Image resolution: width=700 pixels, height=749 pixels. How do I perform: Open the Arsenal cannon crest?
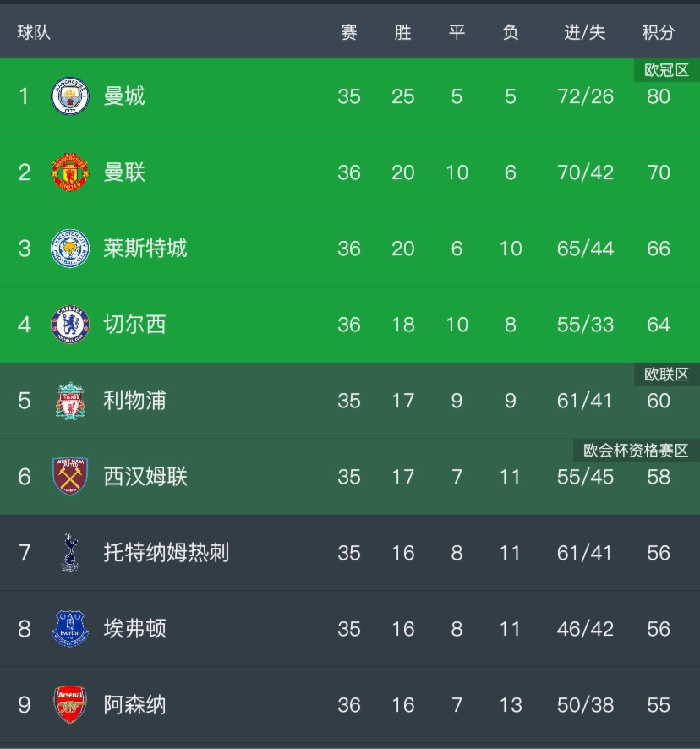(x=70, y=705)
